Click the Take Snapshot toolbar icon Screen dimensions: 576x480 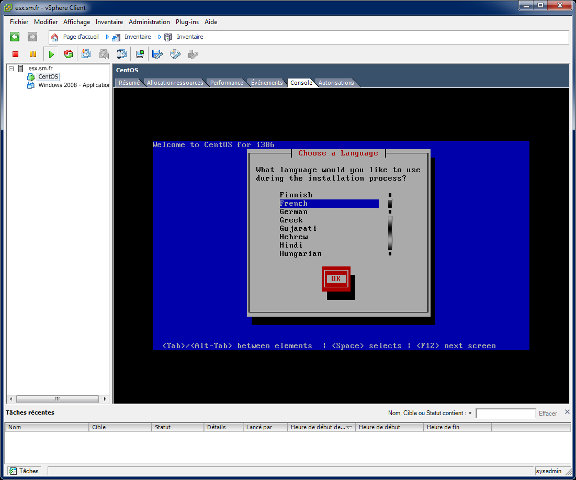[x=86, y=54]
